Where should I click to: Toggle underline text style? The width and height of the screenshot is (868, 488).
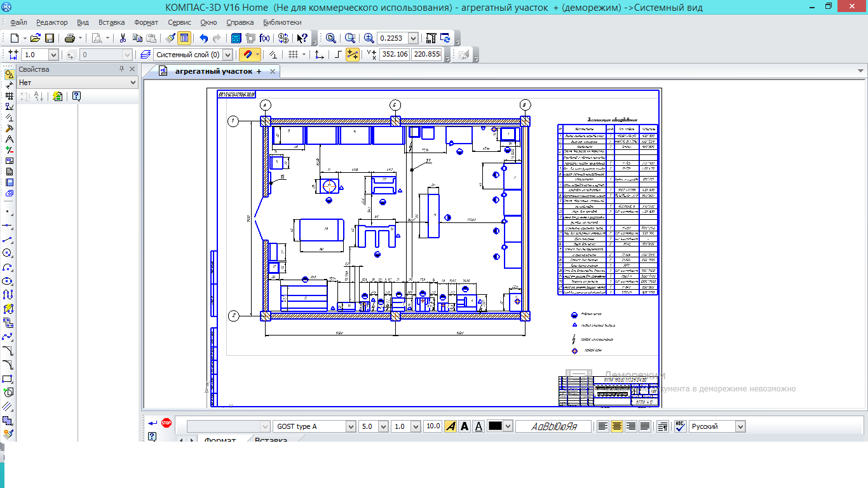pyautogui.click(x=479, y=426)
